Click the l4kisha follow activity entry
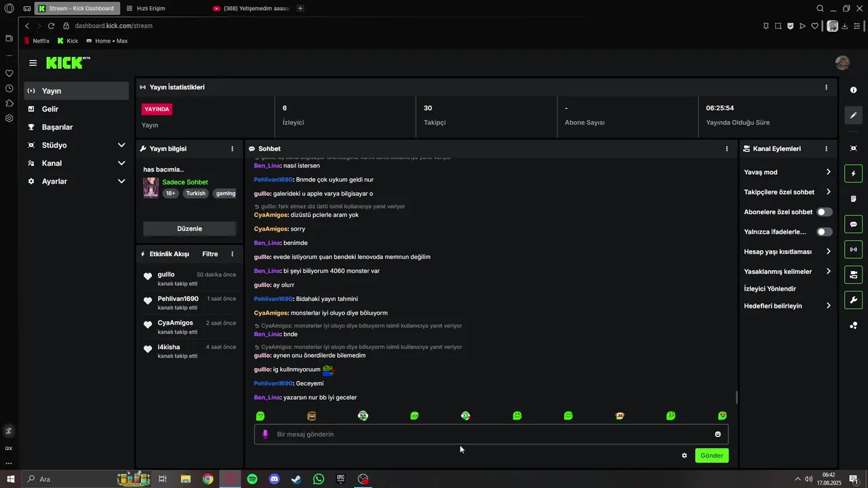This screenshot has height=488, width=868. pos(190,351)
